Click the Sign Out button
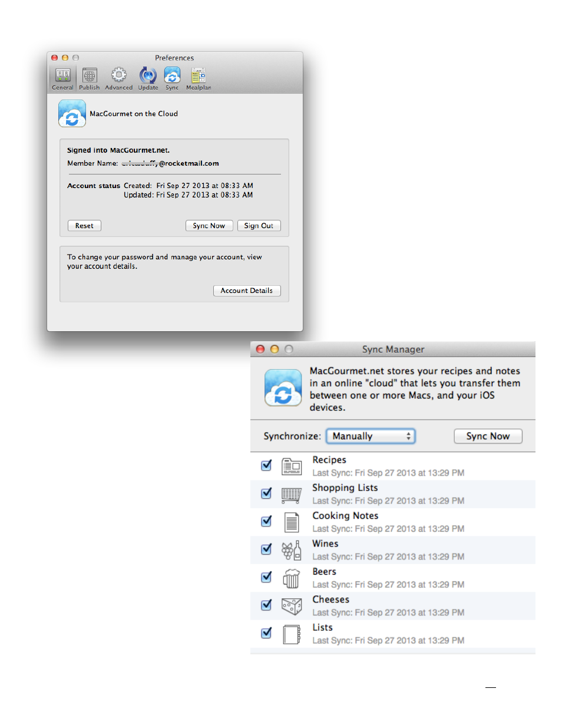The image size is (562, 728). (x=259, y=226)
